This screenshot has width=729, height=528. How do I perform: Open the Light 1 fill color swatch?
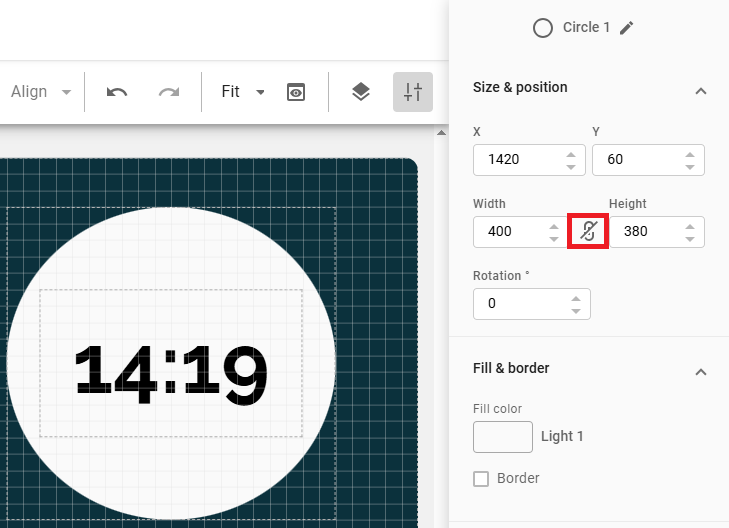503,437
